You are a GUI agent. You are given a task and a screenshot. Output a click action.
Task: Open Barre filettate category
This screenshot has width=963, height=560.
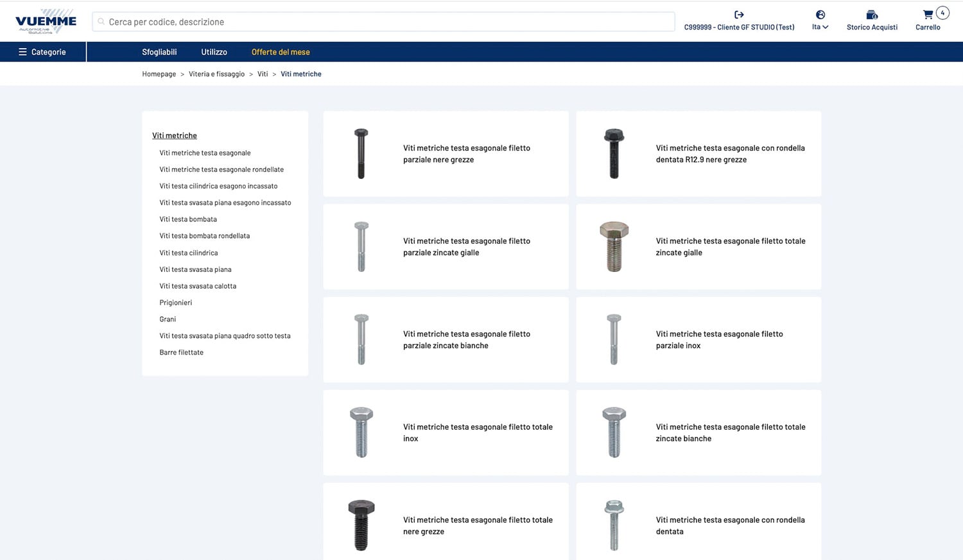181,353
